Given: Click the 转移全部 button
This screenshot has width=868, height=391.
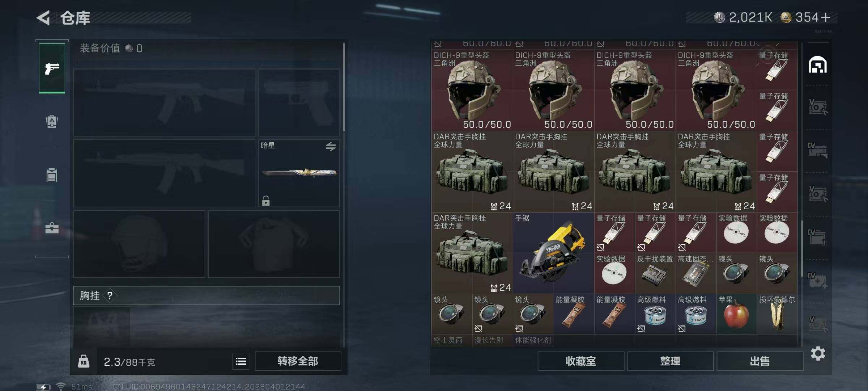Looking at the screenshot, I should click(298, 361).
